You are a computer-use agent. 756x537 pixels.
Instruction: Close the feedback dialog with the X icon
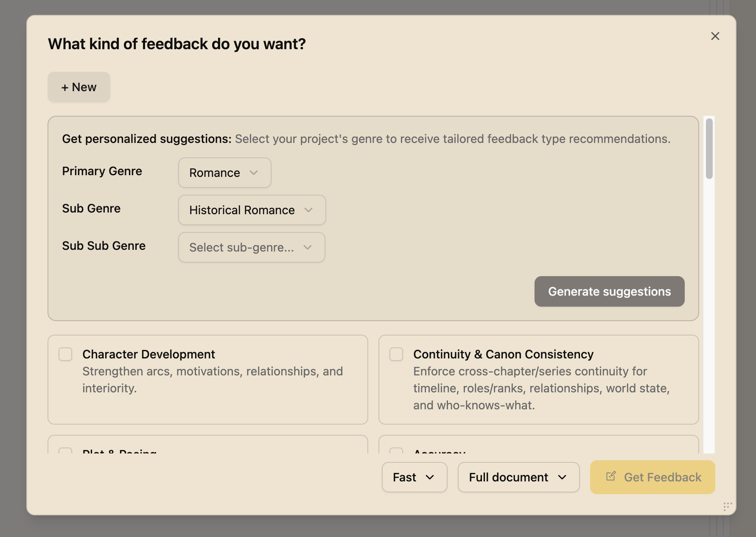(715, 36)
